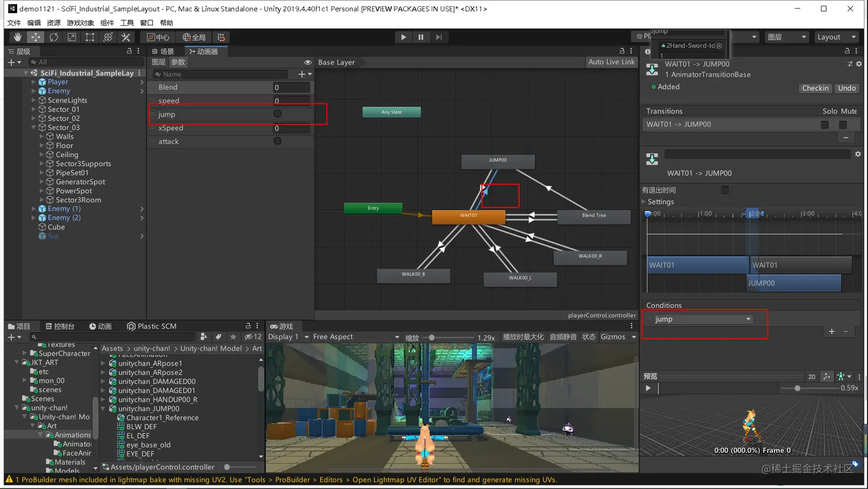Click the Hierarchy search field
Image resolution: width=868 pixels, height=489 pixels.
(x=87, y=62)
